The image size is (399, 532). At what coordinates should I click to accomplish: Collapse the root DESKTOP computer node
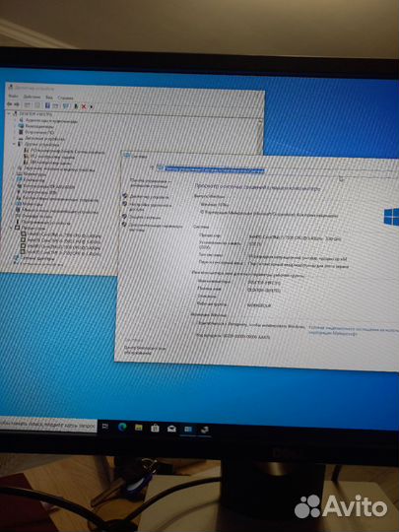(x=9, y=113)
